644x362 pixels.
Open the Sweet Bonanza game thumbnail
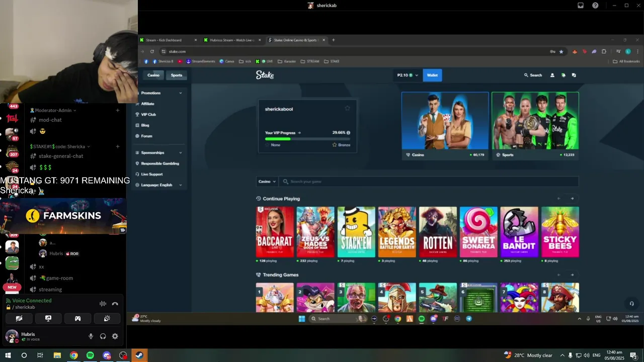point(478,232)
